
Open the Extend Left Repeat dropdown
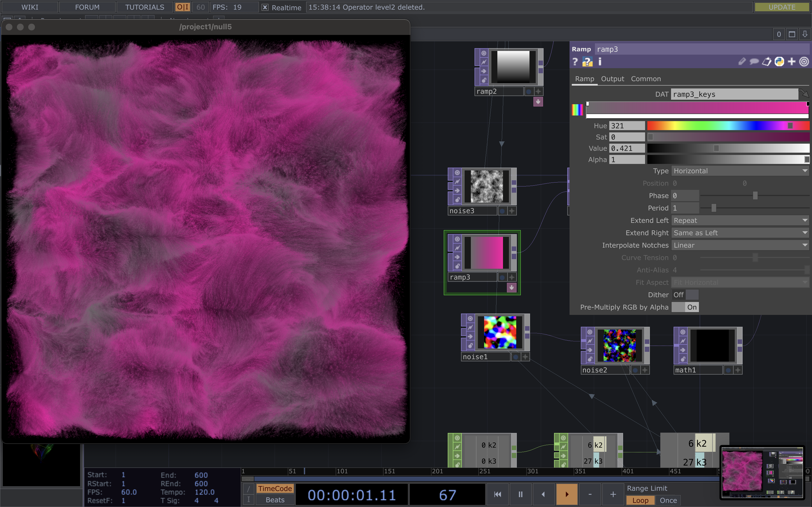click(740, 221)
